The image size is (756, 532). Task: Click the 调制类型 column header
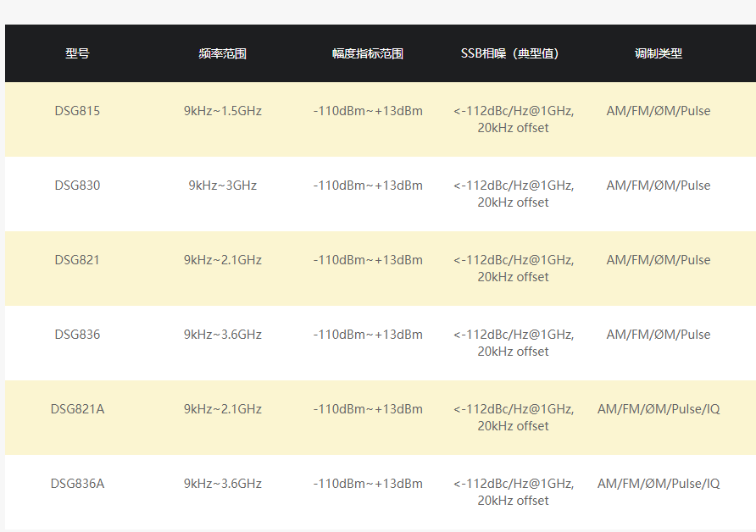tap(659, 53)
